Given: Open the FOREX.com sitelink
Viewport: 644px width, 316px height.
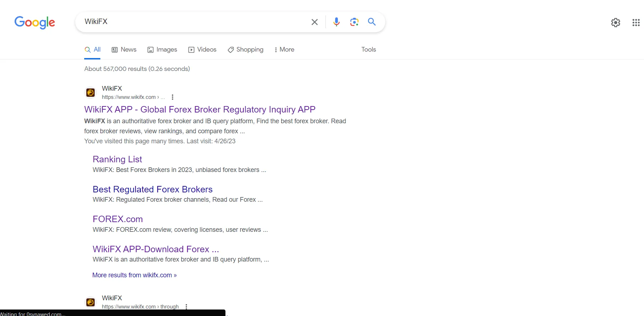Looking at the screenshot, I should [118, 219].
